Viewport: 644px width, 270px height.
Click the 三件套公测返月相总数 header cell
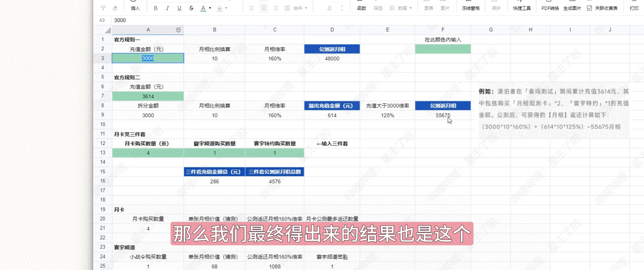[275, 172]
